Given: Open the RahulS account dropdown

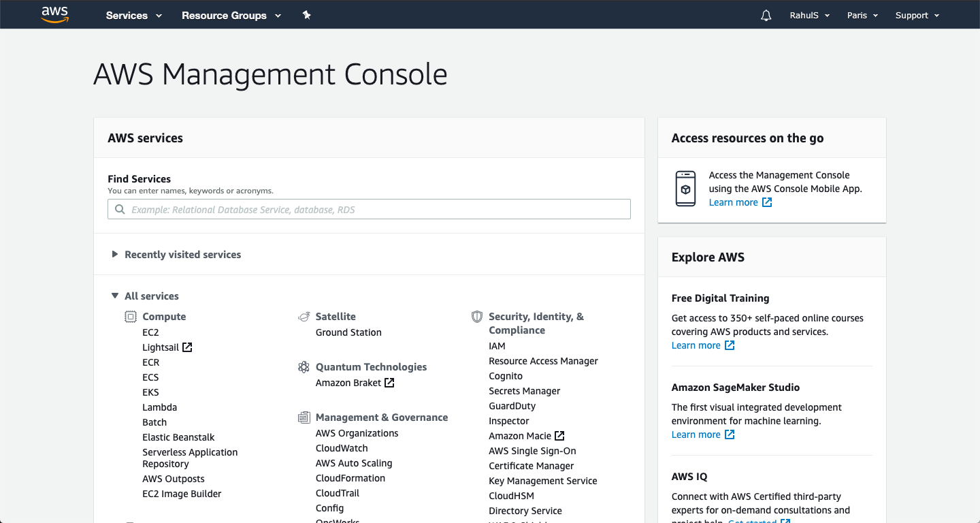Looking at the screenshot, I should tap(809, 16).
